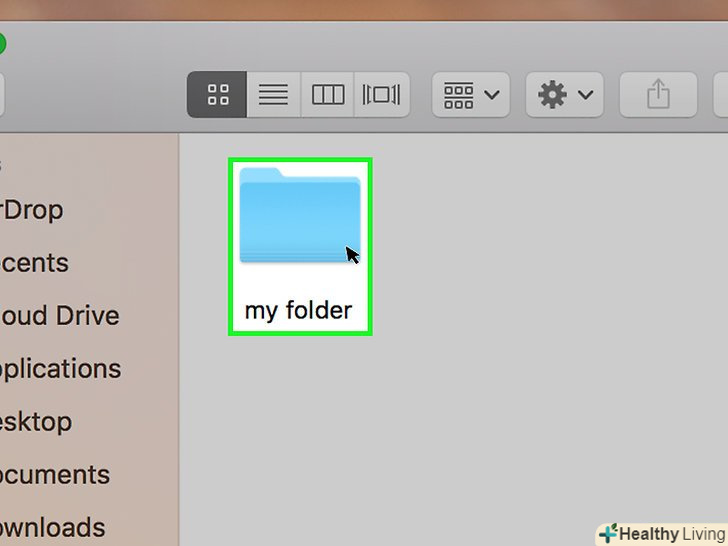Image resolution: width=728 pixels, height=546 pixels.
Task: Go to Applications in the sidebar
Action: 60,369
